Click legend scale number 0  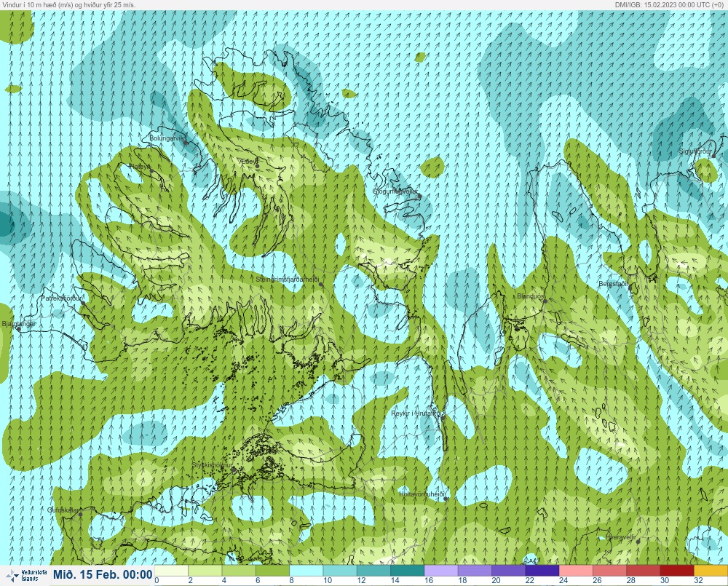pos(157,580)
